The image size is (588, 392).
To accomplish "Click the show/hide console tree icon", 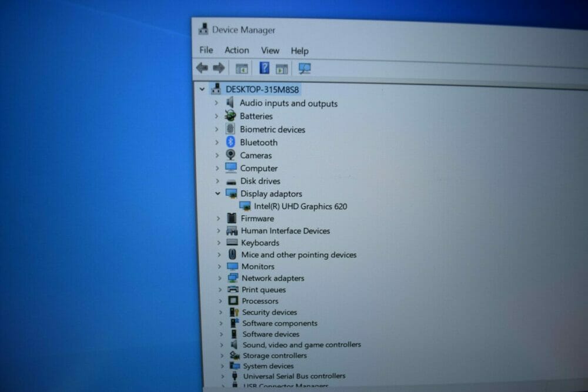I will click(242, 69).
